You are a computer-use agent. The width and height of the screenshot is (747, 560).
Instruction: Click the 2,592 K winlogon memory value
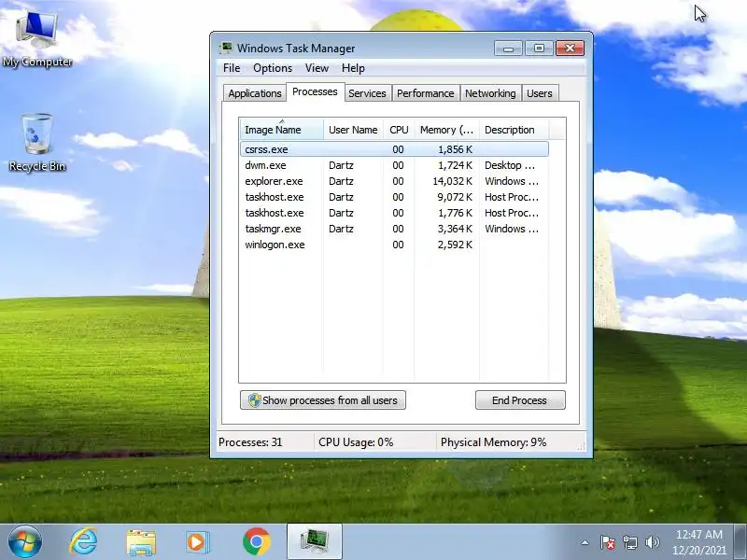tap(455, 245)
